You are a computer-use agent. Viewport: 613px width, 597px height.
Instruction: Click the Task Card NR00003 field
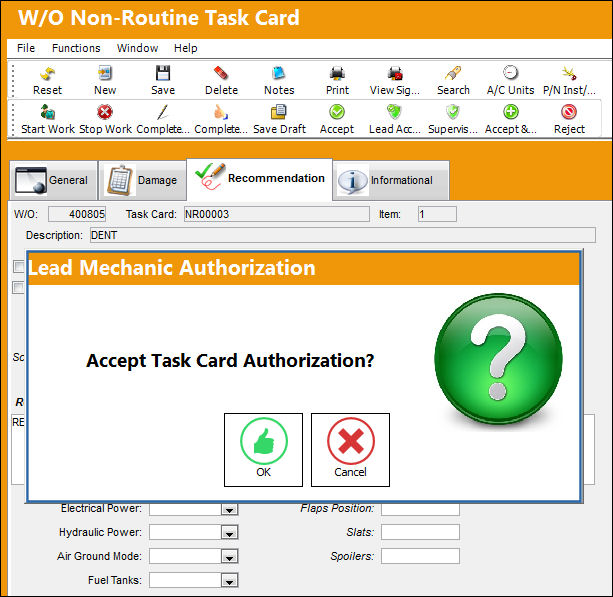(x=277, y=214)
